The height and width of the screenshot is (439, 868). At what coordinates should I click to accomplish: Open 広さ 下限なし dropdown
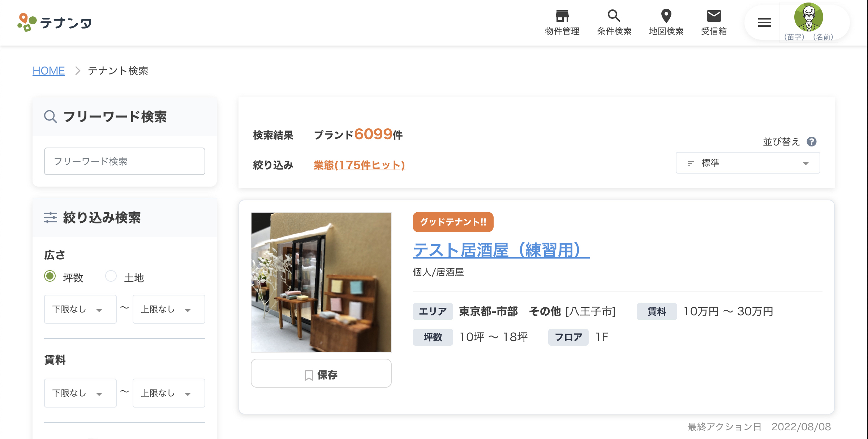80,309
